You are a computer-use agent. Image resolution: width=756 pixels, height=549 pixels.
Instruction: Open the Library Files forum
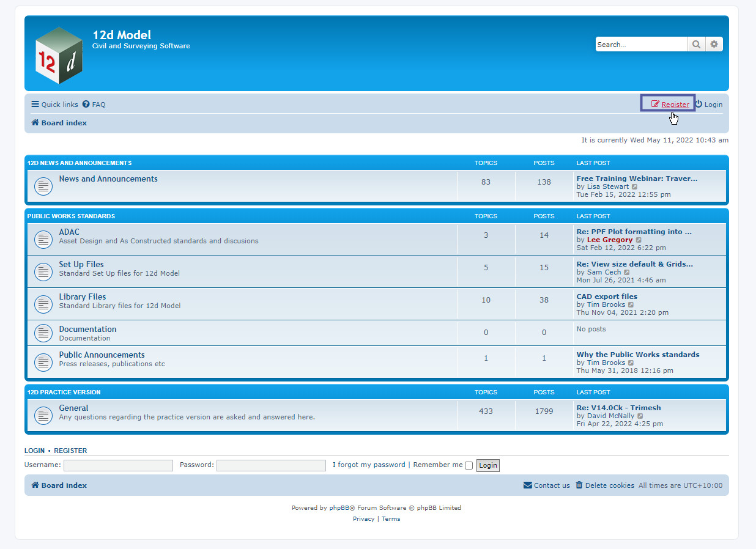pyautogui.click(x=83, y=297)
